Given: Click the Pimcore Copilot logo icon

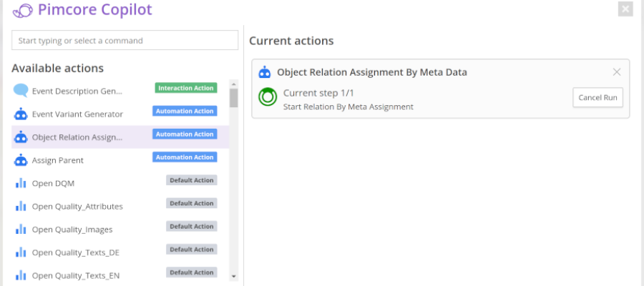Looking at the screenshot, I should pos(23,10).
